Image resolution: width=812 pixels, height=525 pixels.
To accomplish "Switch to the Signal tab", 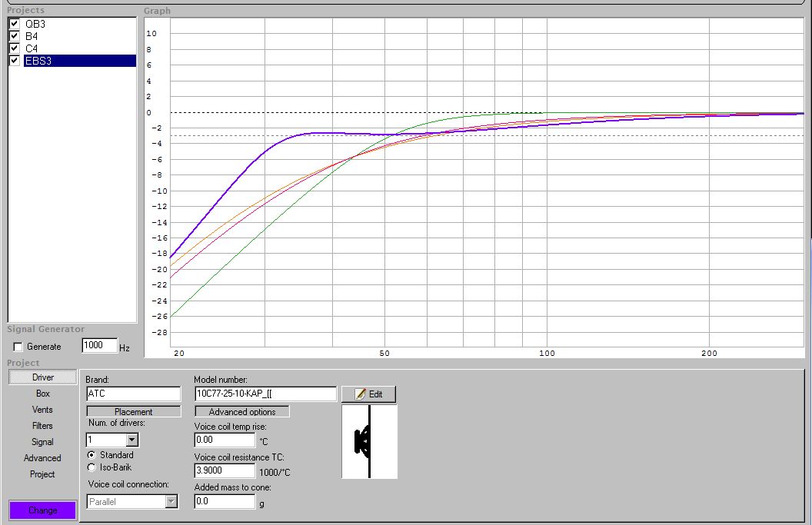I will (x=42, y=442).
